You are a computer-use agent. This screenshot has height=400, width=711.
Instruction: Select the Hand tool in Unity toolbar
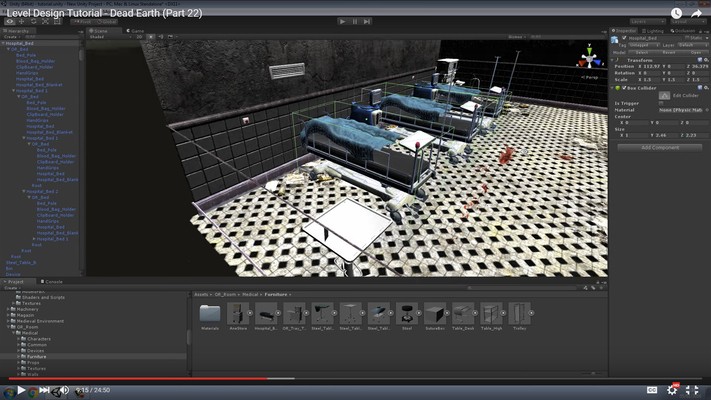9,20
